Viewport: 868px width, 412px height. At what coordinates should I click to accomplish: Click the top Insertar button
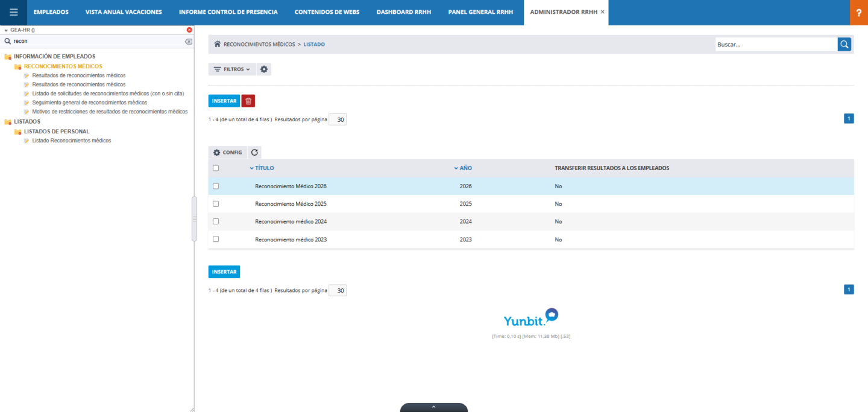click(224, 101)
